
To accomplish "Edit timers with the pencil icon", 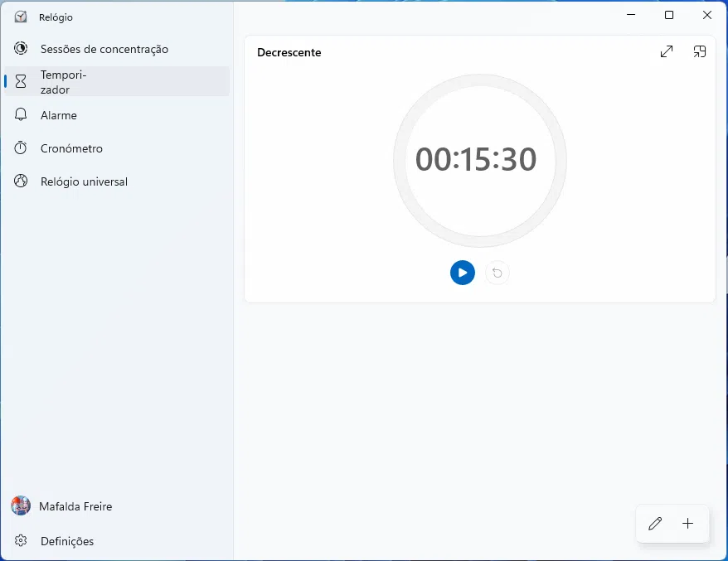I will click(x=655, y=524).
